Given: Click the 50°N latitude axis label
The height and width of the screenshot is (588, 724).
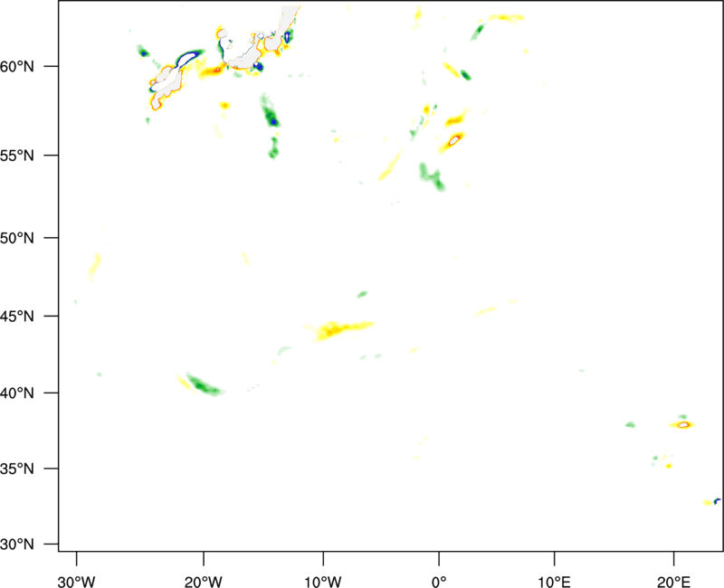Looking at the screenshot, I should tap(17, 238).
